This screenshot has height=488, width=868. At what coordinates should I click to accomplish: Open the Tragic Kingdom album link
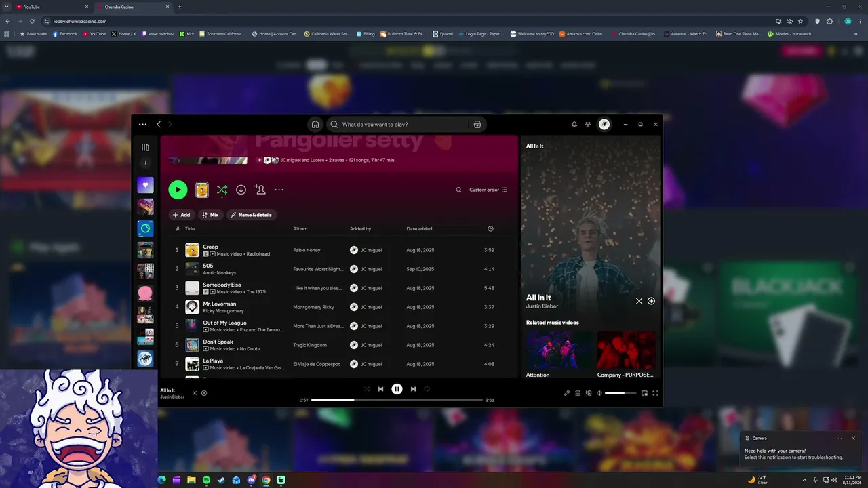(310, 345)
